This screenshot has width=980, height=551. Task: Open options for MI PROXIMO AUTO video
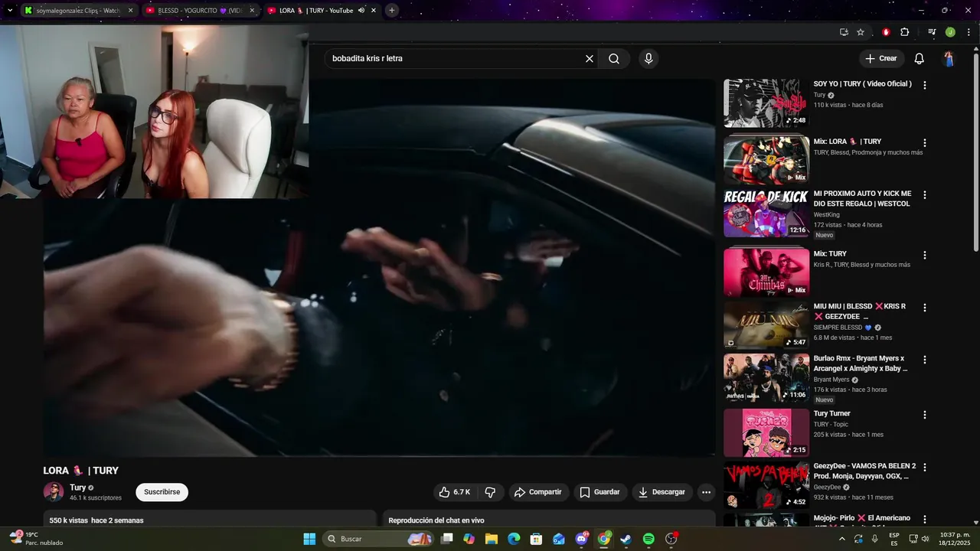[925, 195]
